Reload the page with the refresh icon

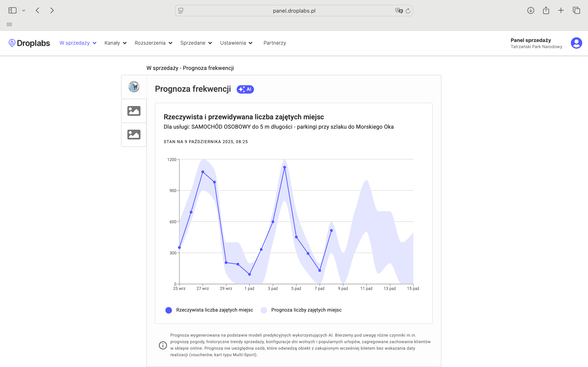(408, 11)
